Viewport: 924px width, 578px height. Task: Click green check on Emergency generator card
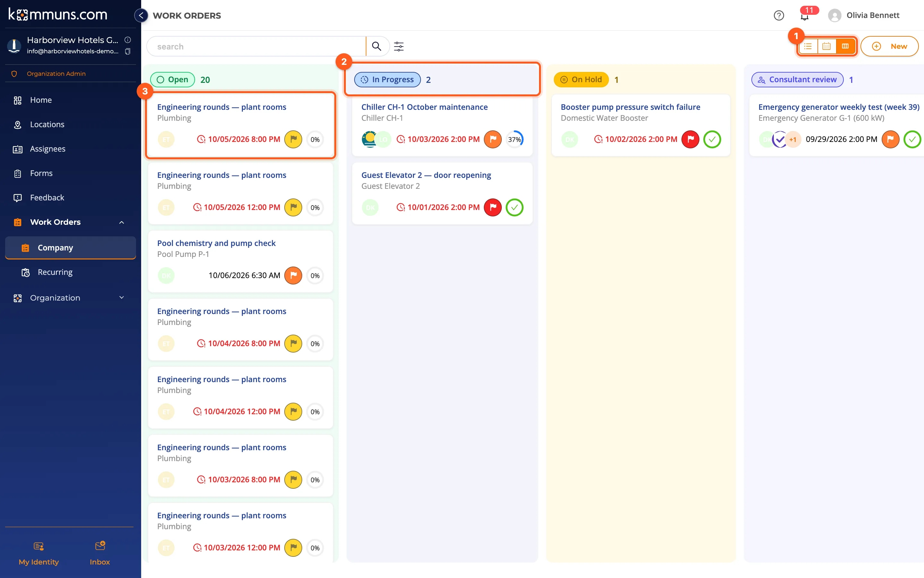(912, 139)
